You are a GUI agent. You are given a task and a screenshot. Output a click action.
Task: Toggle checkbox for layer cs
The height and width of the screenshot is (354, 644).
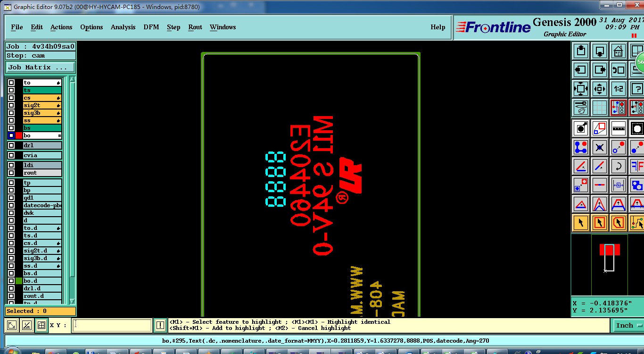(x=11, y=98)
